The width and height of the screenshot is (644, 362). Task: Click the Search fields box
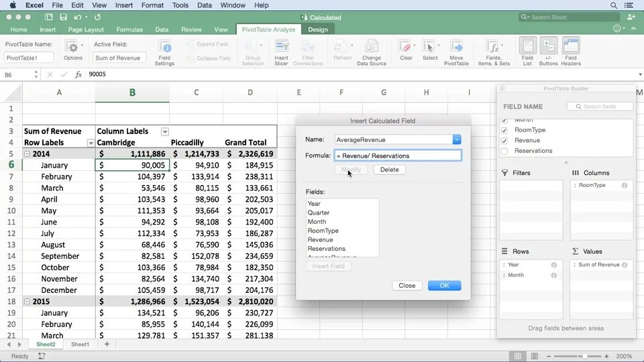click(x=600, y=107)
